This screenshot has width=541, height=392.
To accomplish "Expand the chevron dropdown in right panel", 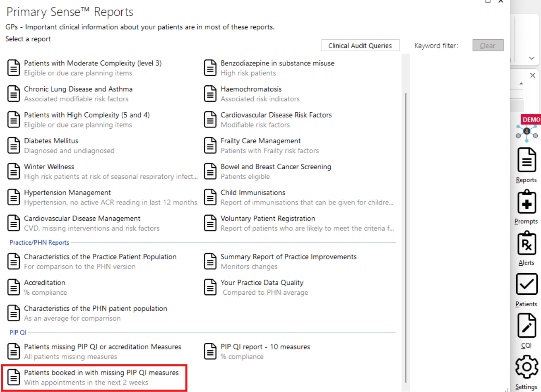I will 532,58.
